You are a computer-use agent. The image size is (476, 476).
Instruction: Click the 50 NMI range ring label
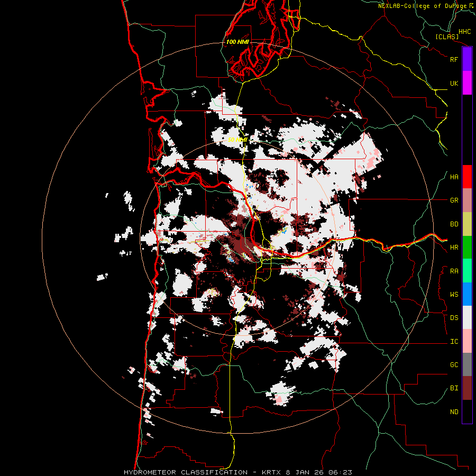point(237,140)
